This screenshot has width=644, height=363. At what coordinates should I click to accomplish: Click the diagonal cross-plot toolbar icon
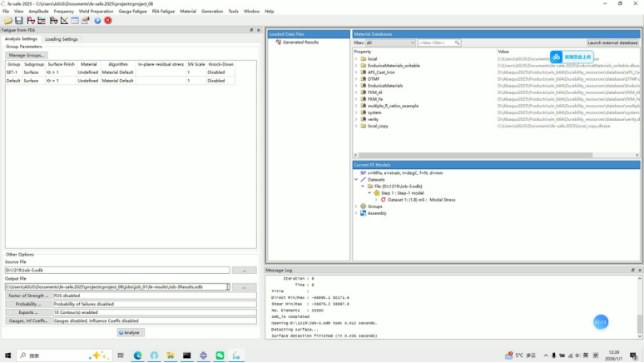pos(64,21)
